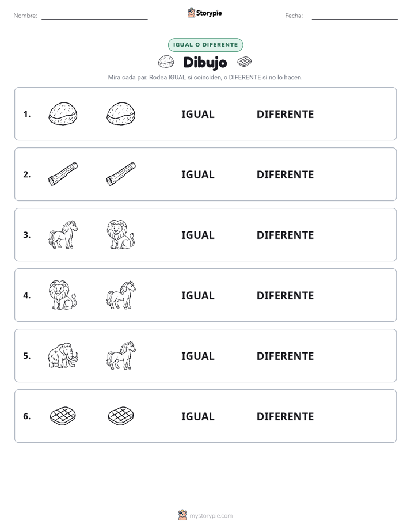Screen dimensions: 411x532
Task: Select IGUAL for pair 1
Action: click(x=197, y=115)
